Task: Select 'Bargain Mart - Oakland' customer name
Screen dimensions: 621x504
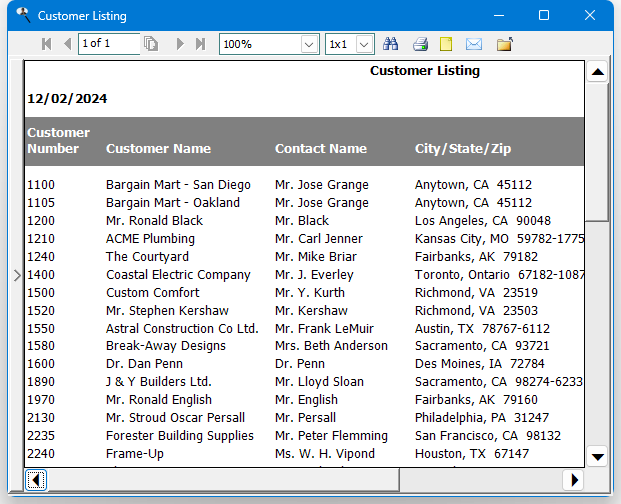Action: pyautogui.click(x=173, y=203)
